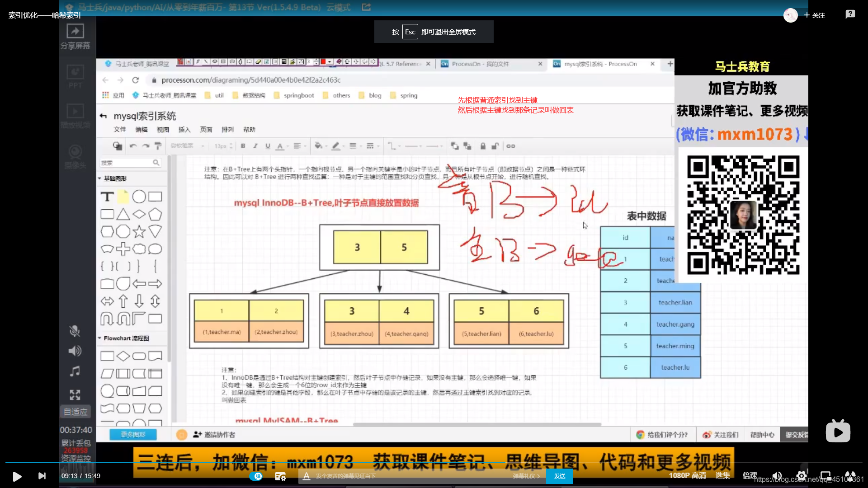Open the uploader avatar profile

790,15
